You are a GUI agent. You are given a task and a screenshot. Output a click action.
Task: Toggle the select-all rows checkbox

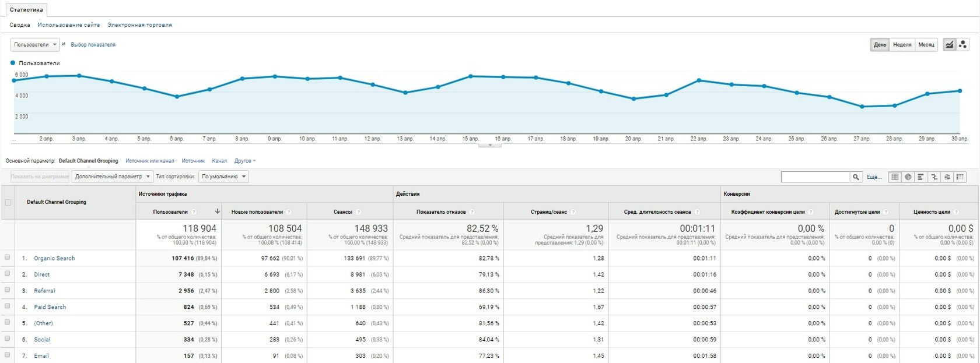pos(8,202)
